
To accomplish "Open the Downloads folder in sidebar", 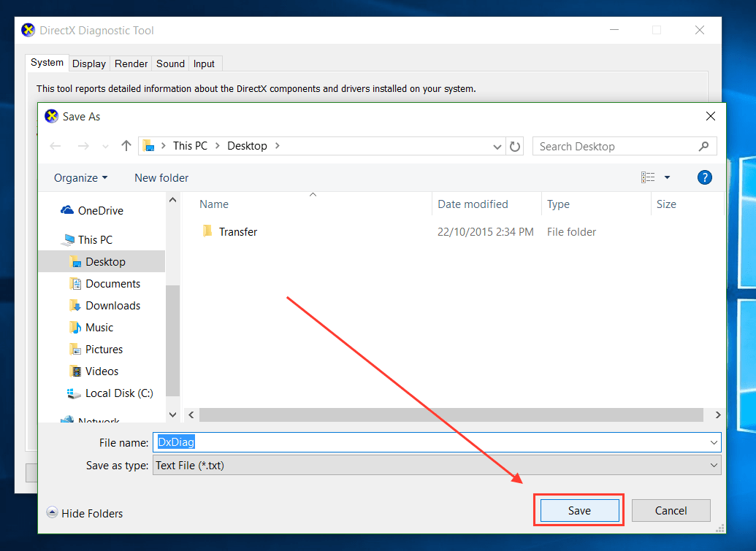I will coord(112,306).
